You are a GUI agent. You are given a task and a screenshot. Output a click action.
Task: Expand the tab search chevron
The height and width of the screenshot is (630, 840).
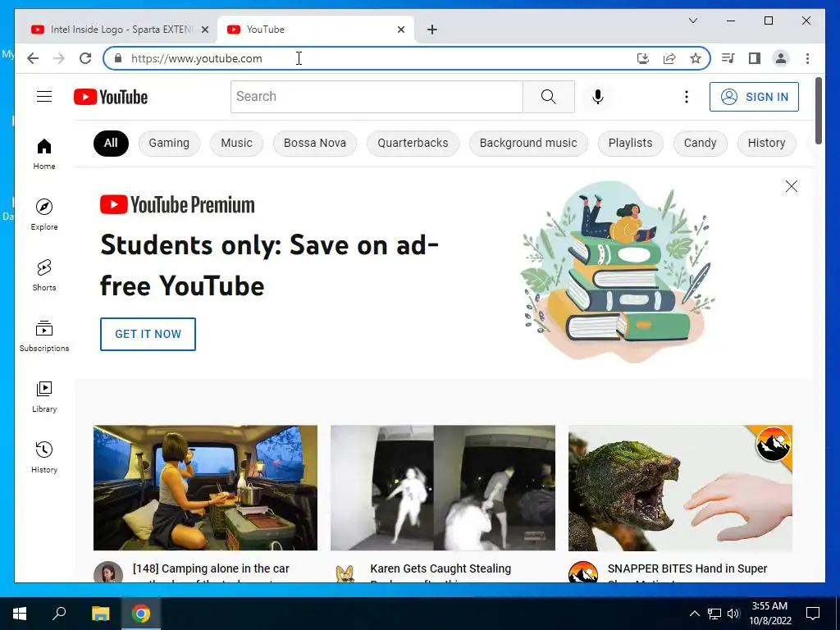(692, 21)
